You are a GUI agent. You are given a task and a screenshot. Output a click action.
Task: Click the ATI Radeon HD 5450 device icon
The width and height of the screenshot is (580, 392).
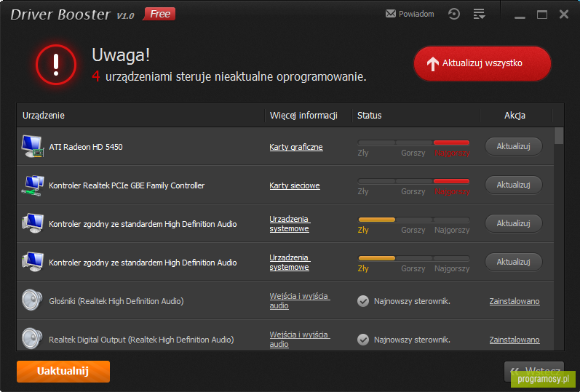coord(33,146)
